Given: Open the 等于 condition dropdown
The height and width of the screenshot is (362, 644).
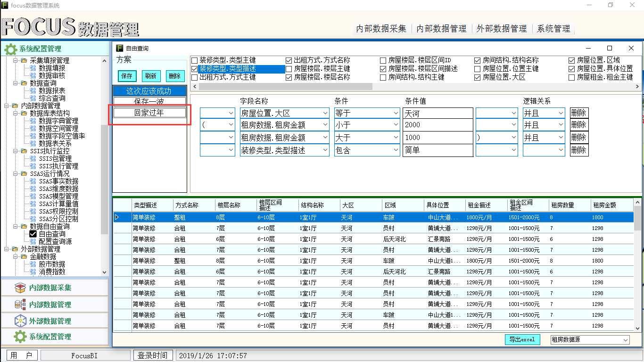Looking at the screenshot, I should point(396,113).
